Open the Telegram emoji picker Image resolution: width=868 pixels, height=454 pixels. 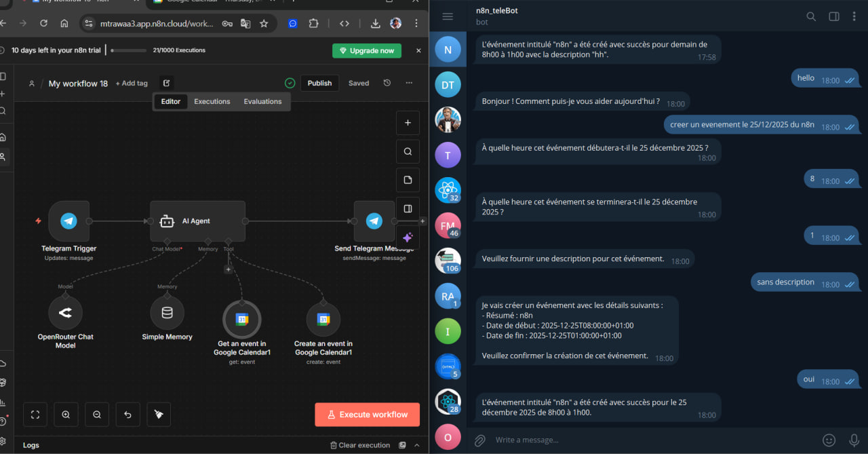point(829,440)
